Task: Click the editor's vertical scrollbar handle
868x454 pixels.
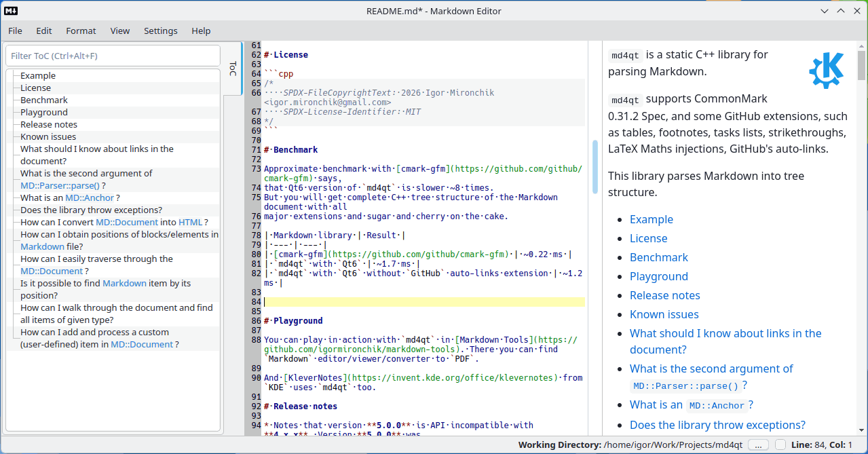Action: [595, 166]
